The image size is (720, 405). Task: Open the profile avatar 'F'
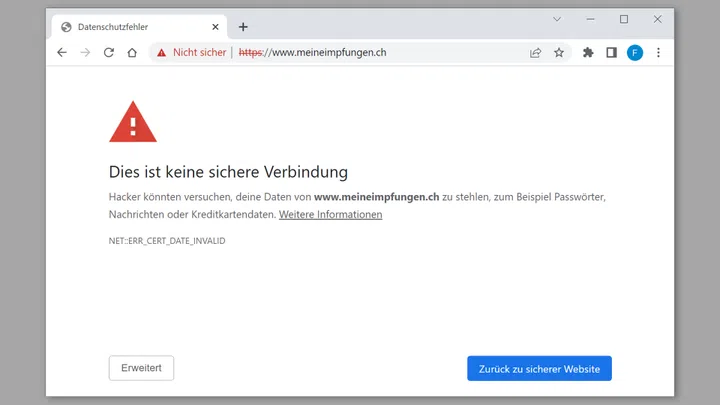pyautogui.click(x=635, y=52)
